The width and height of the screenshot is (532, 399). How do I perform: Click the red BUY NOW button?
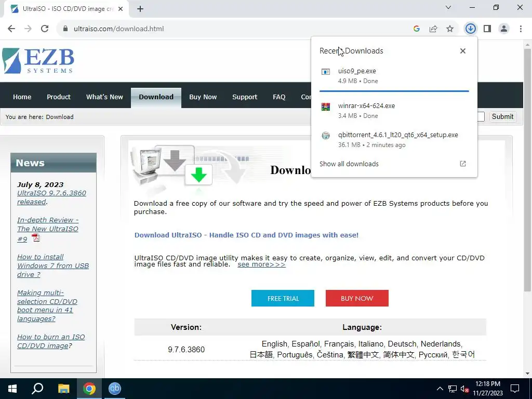click(x=357, y=298)
